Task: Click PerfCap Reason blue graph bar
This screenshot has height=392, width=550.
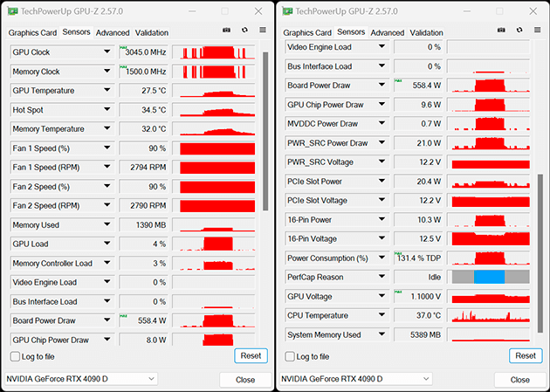Action: pos(489,277)
